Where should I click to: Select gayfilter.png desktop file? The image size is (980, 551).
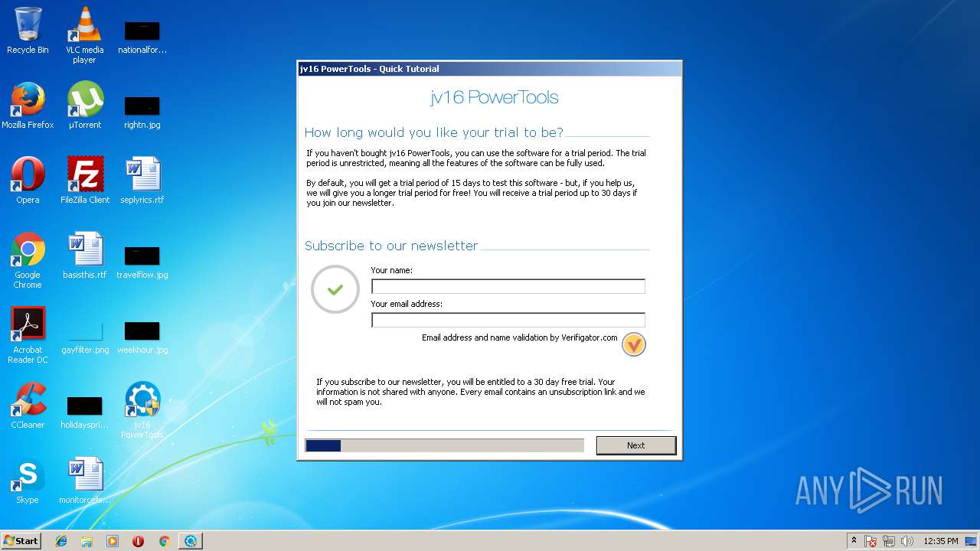tap(85, 337)
